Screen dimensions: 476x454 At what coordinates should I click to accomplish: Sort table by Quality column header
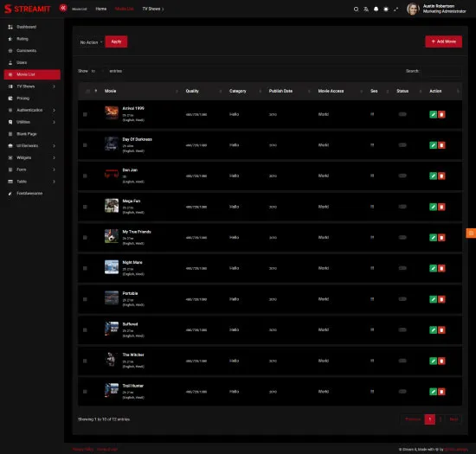[x=192, y=91]
